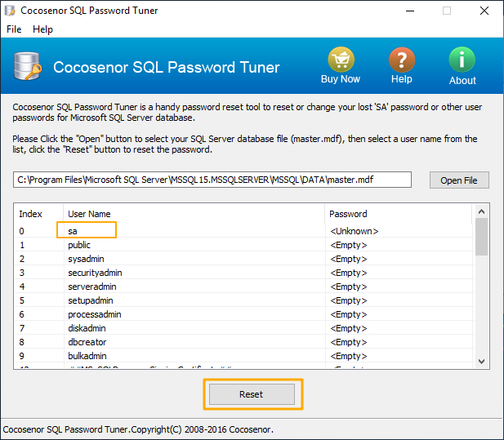Select the sysadmin user row
Screen dimensions: 504x440
coord(243,259)
